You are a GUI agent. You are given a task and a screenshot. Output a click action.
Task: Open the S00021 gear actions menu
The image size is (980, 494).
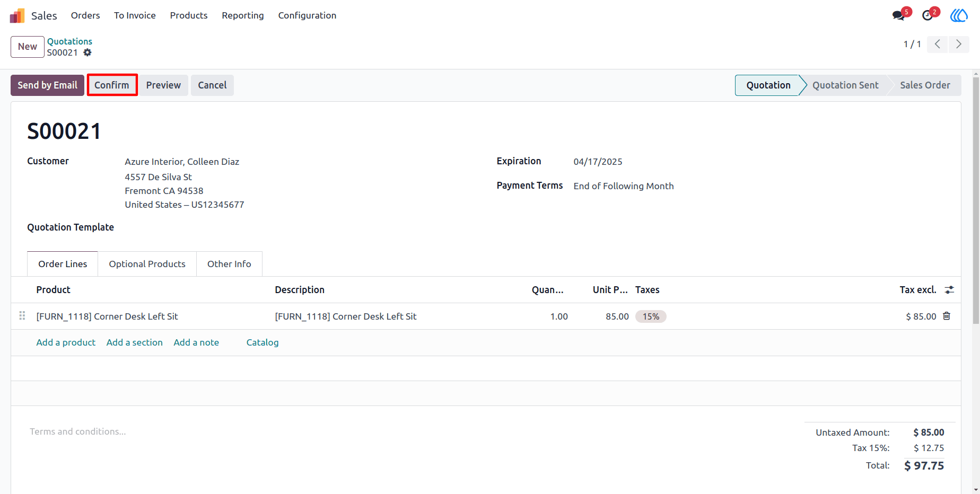coord(87,52)
